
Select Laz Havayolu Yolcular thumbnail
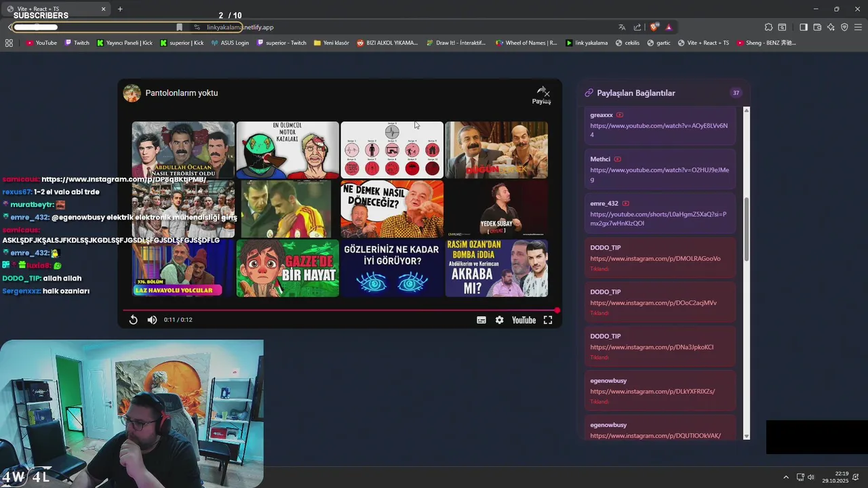click(x=183, y=268)
